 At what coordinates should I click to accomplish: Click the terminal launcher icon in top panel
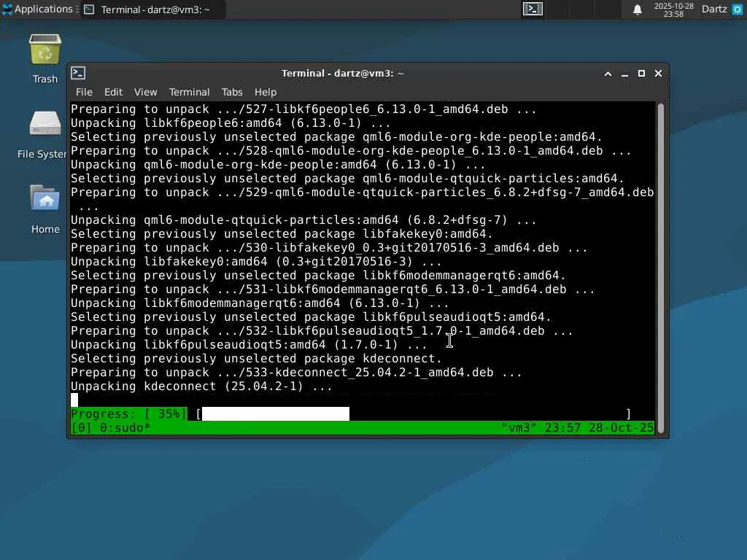click(532, 9)
